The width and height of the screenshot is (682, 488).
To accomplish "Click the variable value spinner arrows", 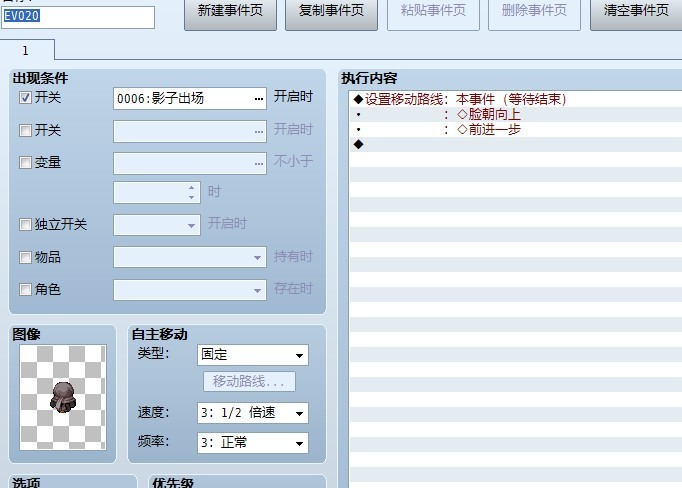I will (191, 192).
